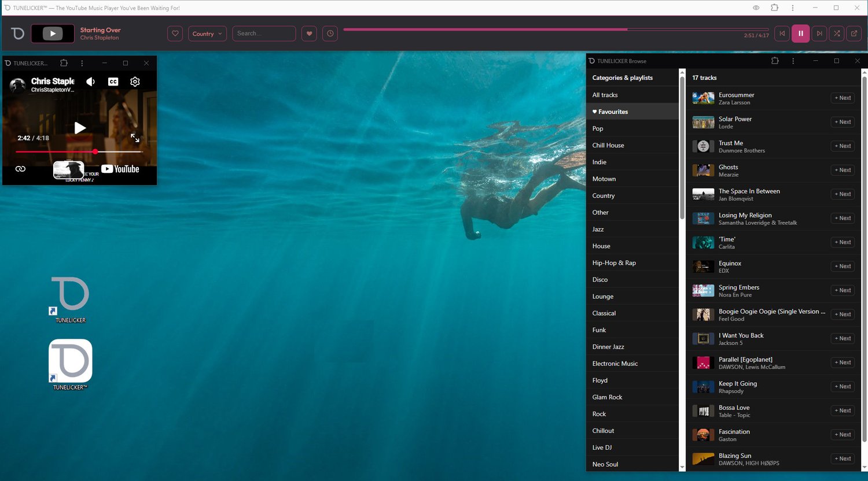The image size is (868, 481).
Task: Toggle closed captions in the YouTube player
Action: 113,82
